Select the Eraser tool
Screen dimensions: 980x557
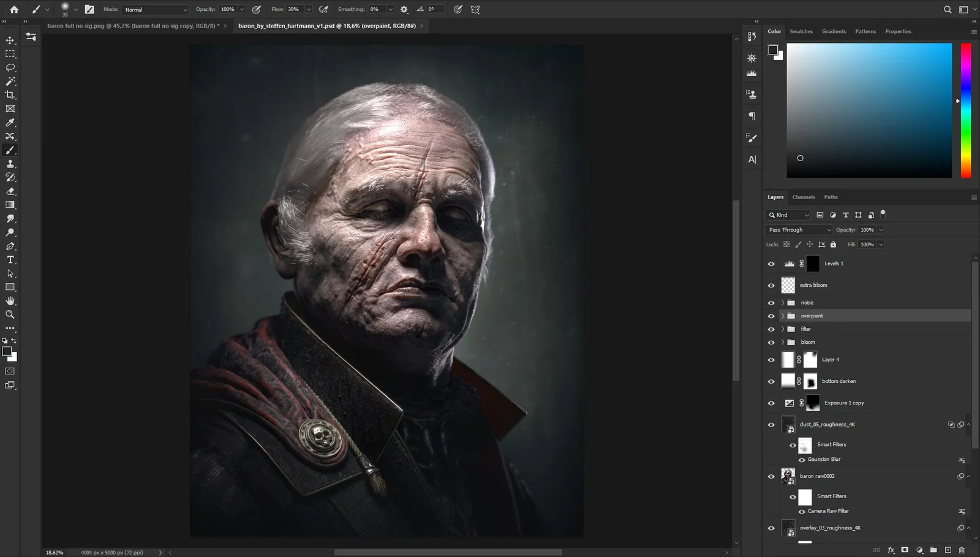point(10,191)
